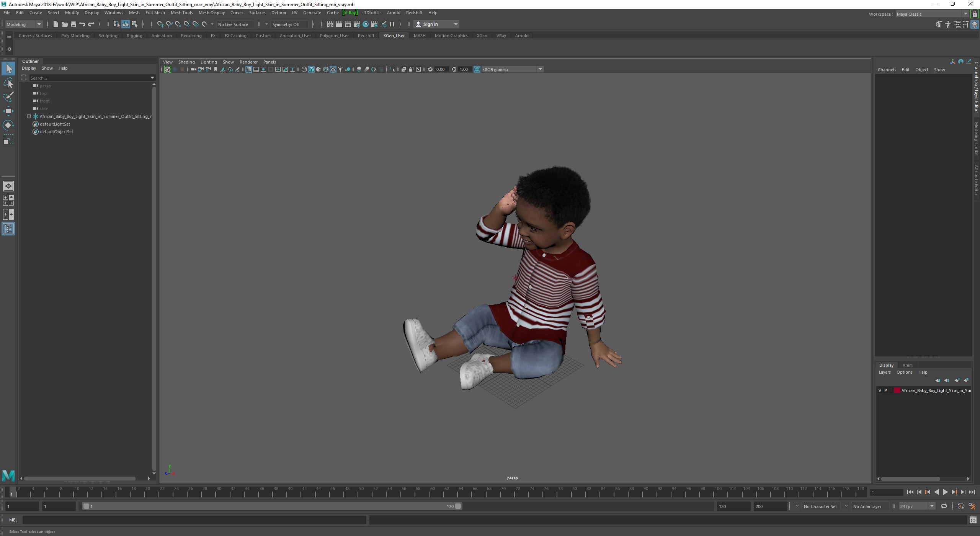Toggle textured display in viewport
This screenshot has width=980, height=536.
(333, 69)
